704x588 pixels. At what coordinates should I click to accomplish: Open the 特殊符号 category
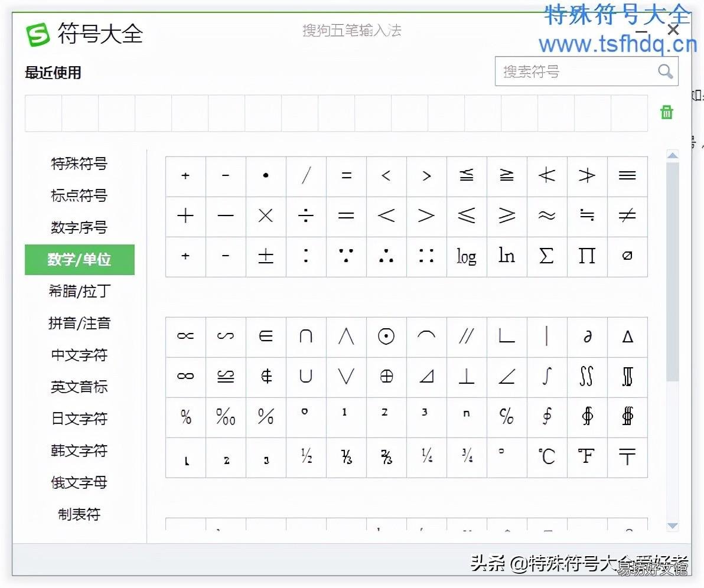coord(79,164)
